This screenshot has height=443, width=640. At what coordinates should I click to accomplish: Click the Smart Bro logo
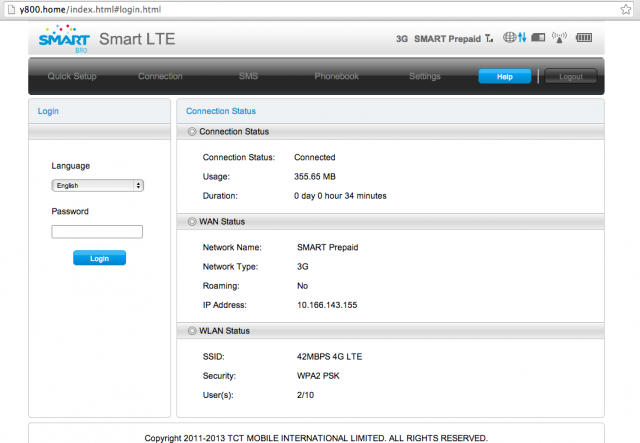click(x=64, y=39)
